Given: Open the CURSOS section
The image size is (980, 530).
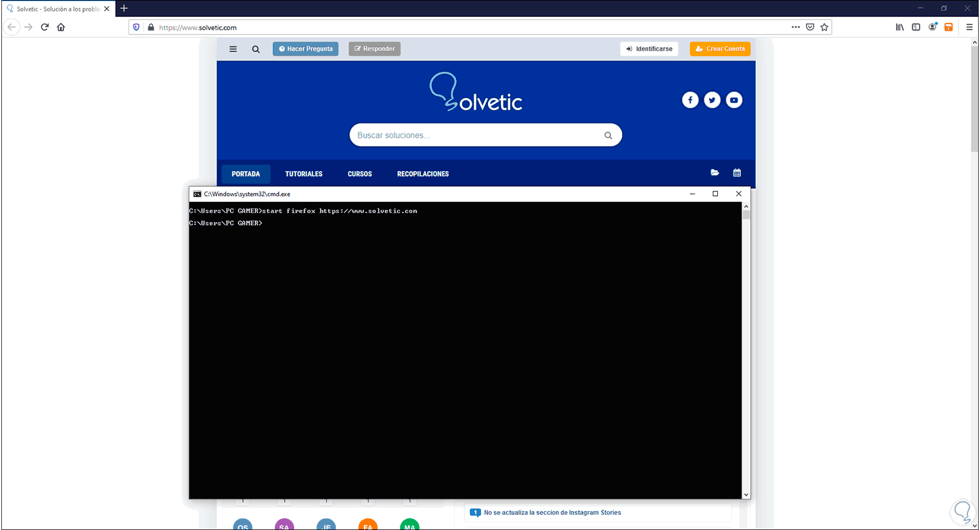Looking at the screenshot, I should (360, 174).
